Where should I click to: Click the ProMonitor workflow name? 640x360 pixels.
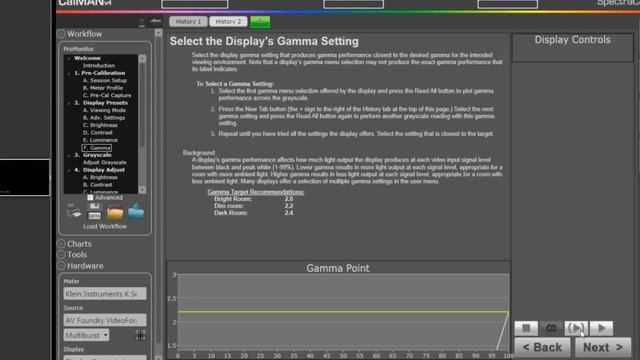click(x=79, y=49)
